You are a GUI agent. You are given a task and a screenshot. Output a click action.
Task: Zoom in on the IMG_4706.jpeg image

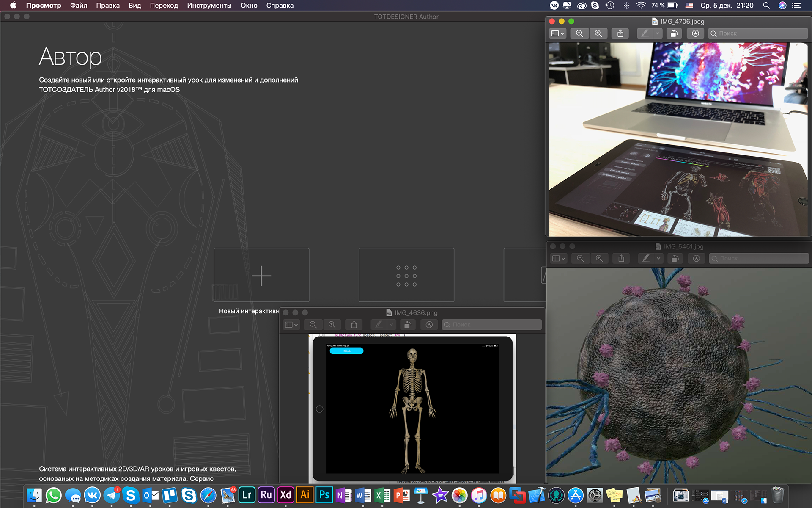pos(598,33)
